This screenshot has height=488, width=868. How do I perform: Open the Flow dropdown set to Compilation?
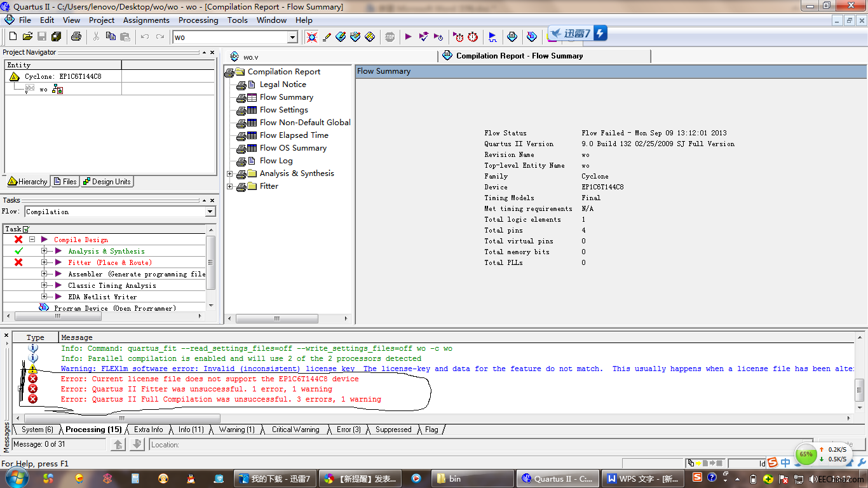tap(210, 212)
